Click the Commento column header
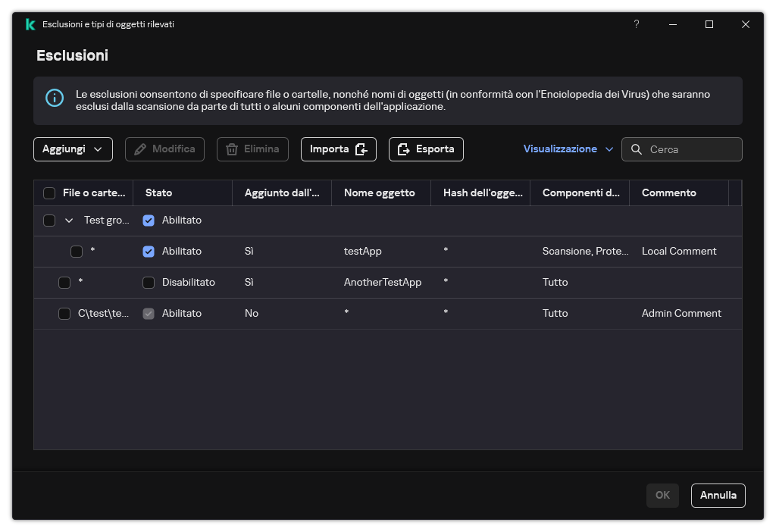The image size is (776, 532). click(668, 193)
